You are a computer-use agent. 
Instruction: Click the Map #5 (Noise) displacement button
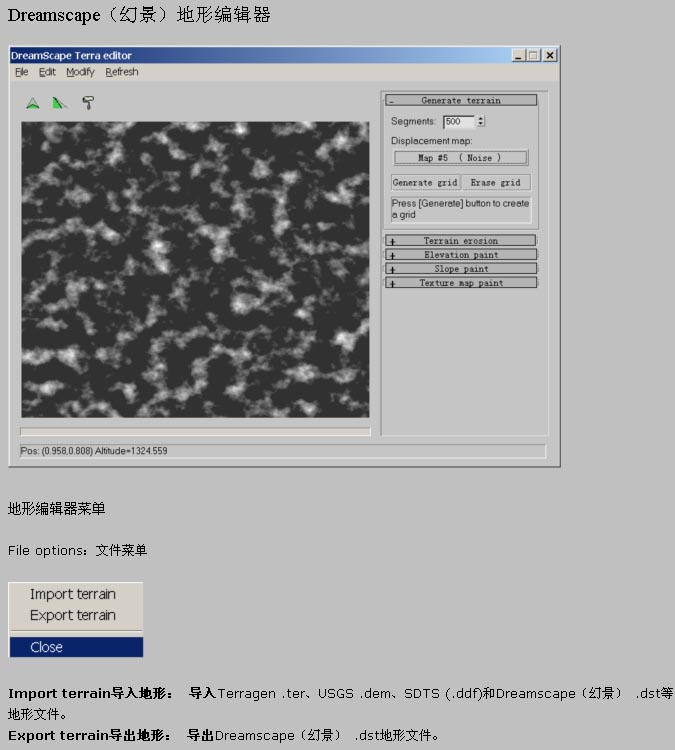[460, 157]
